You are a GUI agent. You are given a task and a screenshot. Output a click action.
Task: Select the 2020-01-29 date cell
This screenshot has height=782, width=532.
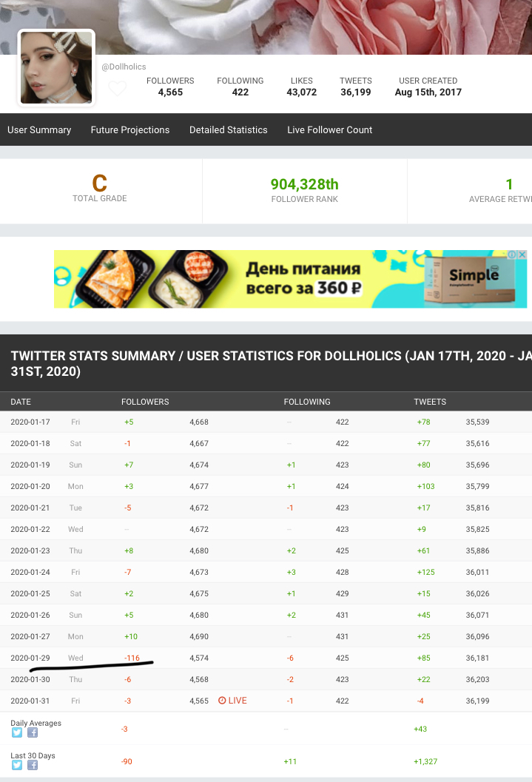[x=30, y=658]
